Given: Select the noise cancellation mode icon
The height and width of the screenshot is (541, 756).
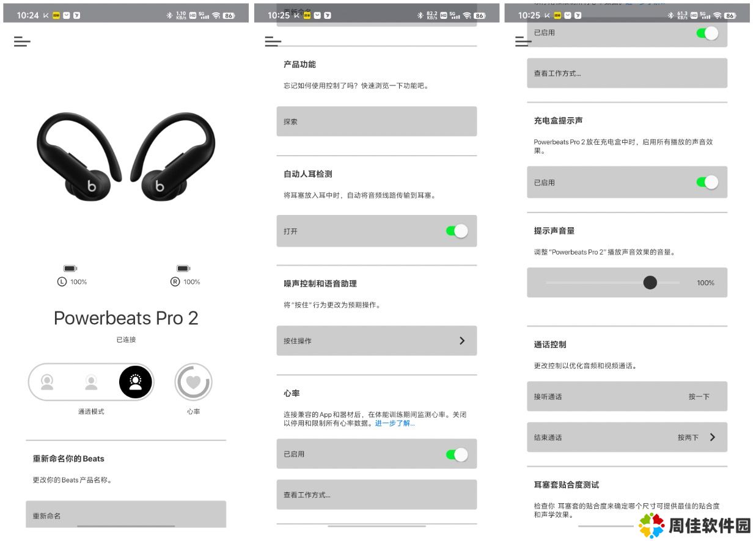Looking at the screenshot, I should click(x=47, y=383).
